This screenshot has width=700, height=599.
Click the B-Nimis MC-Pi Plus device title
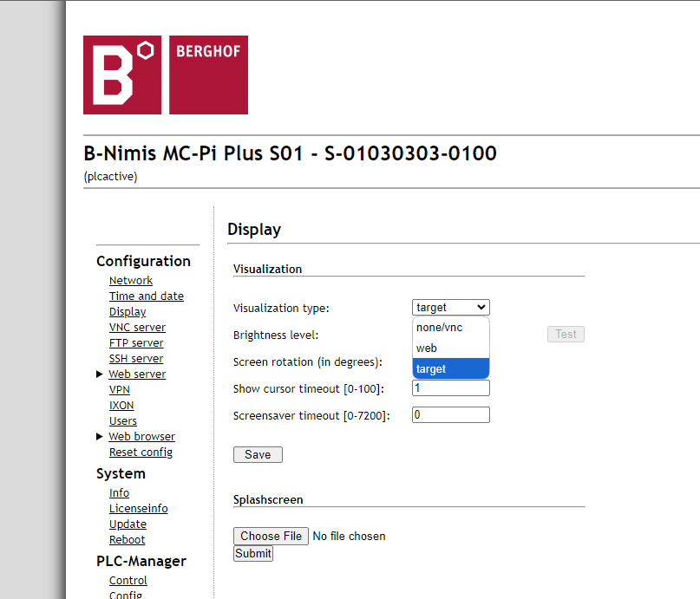coord(291,153)
